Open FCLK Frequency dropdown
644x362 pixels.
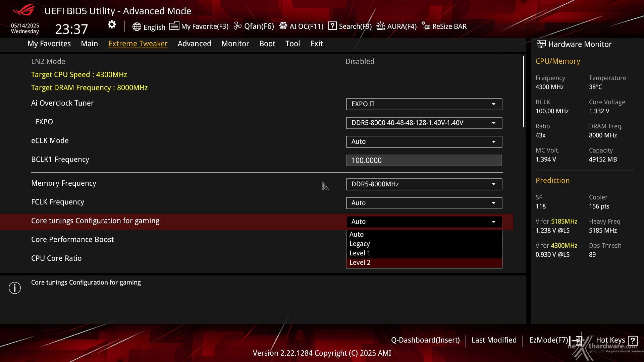pyautogui.click(x=424, y=203)
